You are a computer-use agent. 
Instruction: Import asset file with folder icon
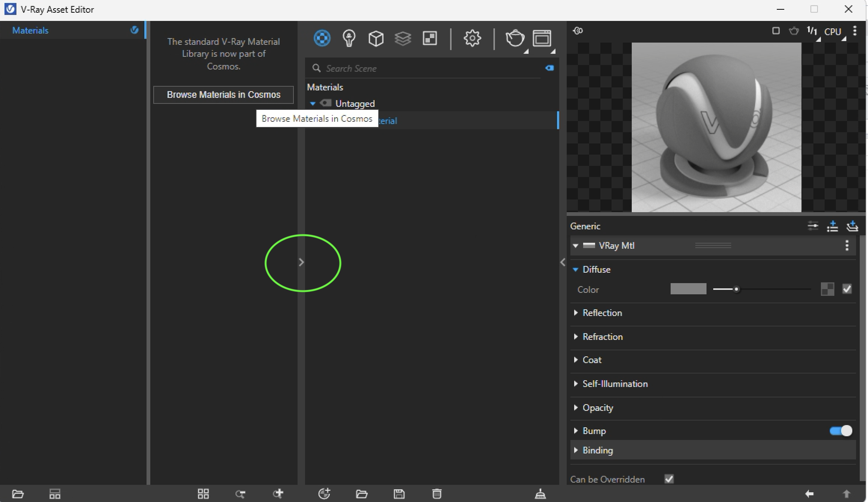coord(361,494)
